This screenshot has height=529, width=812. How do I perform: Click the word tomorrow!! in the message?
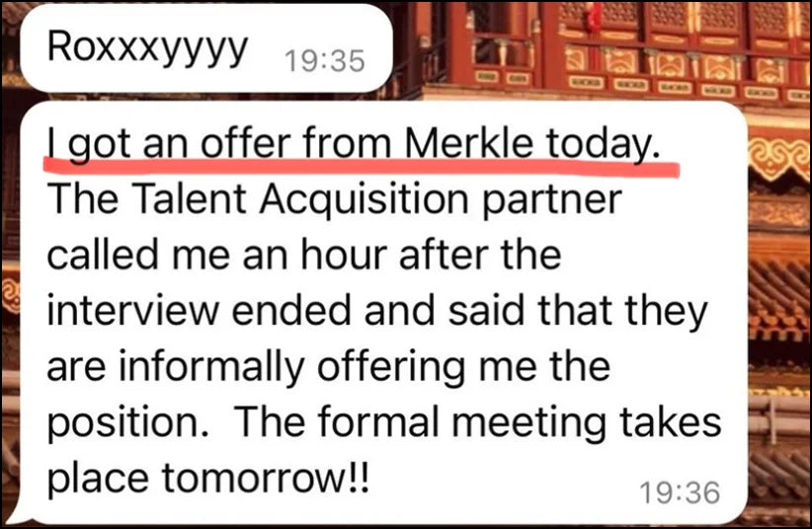pyautogui.click(x=266, y=478)
